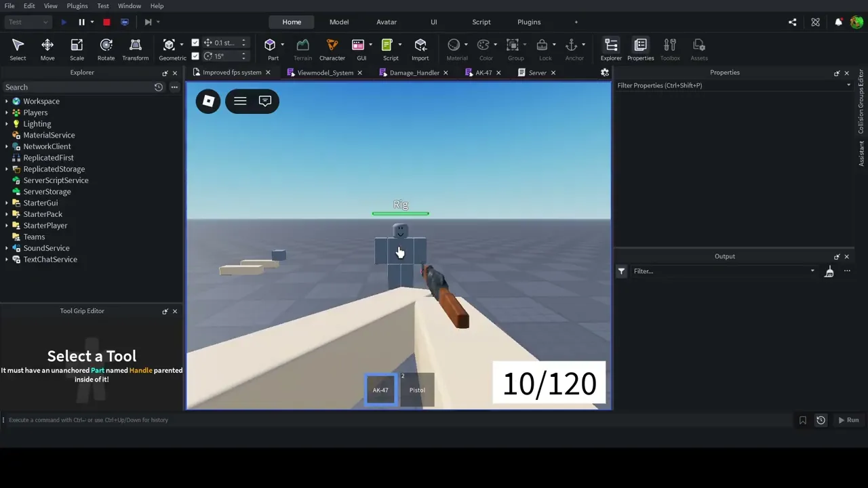Open the Color dropdown arrow
Viewport: 868px width, 488px height.
[495, 45]
